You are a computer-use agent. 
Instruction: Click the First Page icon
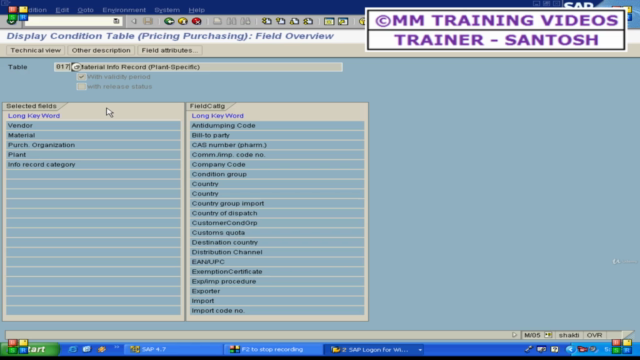[x=267, y=21]
